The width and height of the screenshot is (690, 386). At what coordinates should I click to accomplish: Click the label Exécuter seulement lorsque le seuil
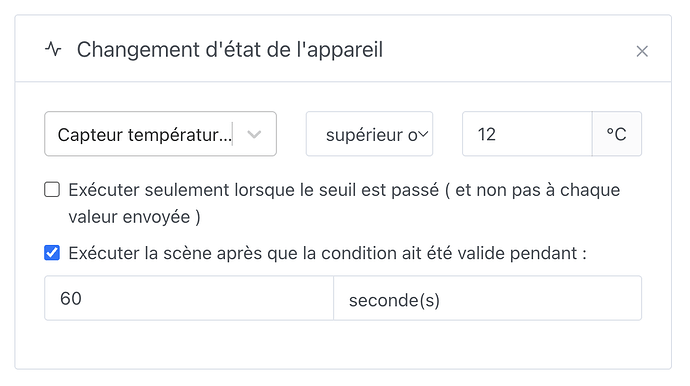(344, 203)
